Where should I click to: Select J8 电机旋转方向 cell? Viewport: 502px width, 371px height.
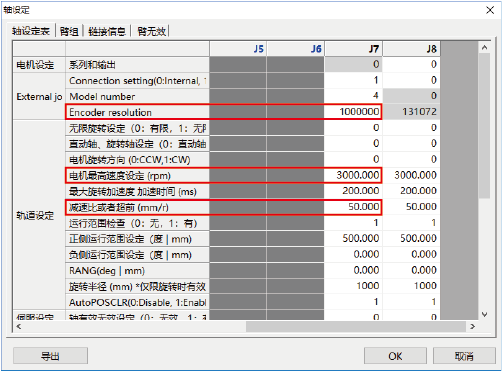(x=411, y=159)
